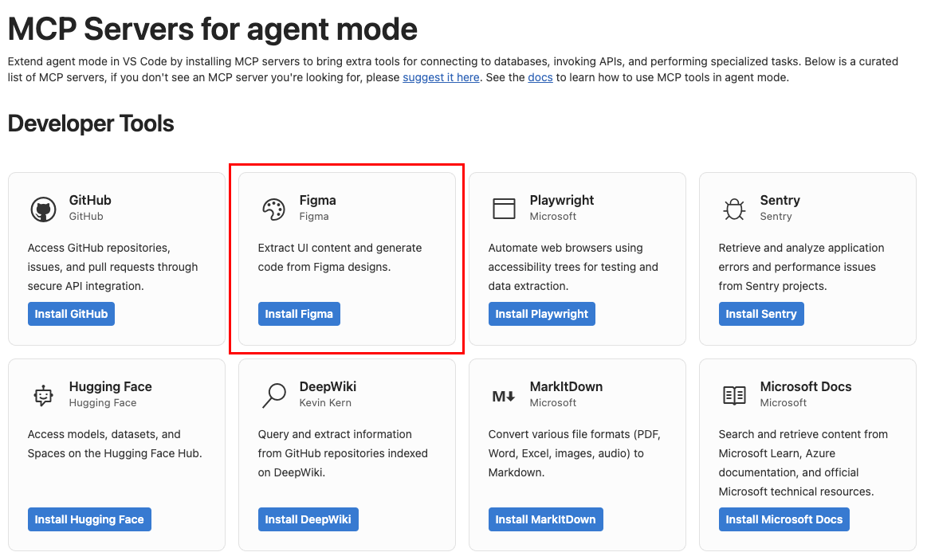Viewport: 927px width, 560px height.
Task: Click the GitHub octocat icon
Action: pyautogui.click(x=43, y=210)
